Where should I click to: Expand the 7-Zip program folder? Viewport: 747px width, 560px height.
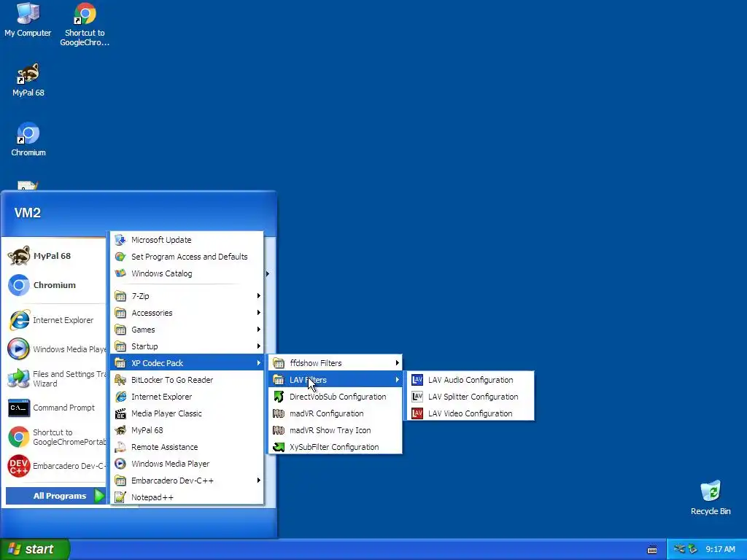point(187,296)
